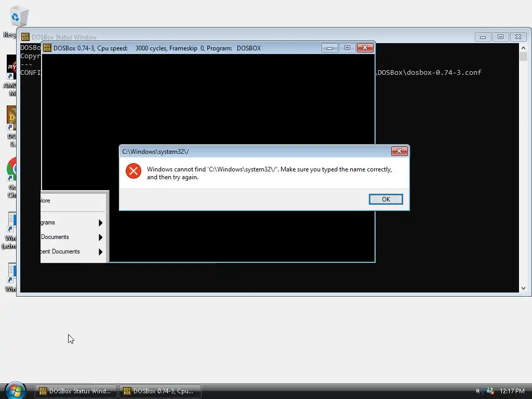Close the 'Windows cannot find' error dialog
Screen dimensions: 532x399
[399, 151]
